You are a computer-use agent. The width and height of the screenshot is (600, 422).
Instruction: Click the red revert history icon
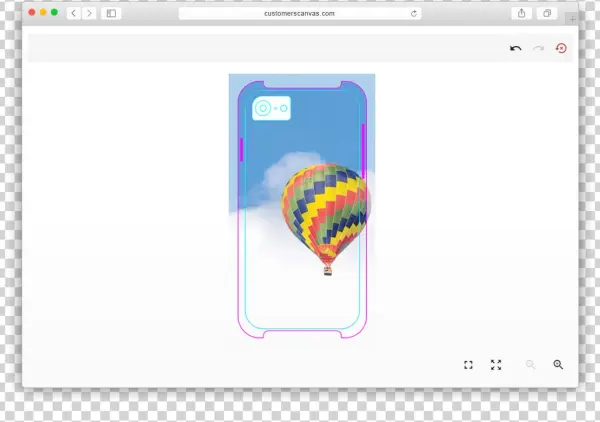coord(561,48)
